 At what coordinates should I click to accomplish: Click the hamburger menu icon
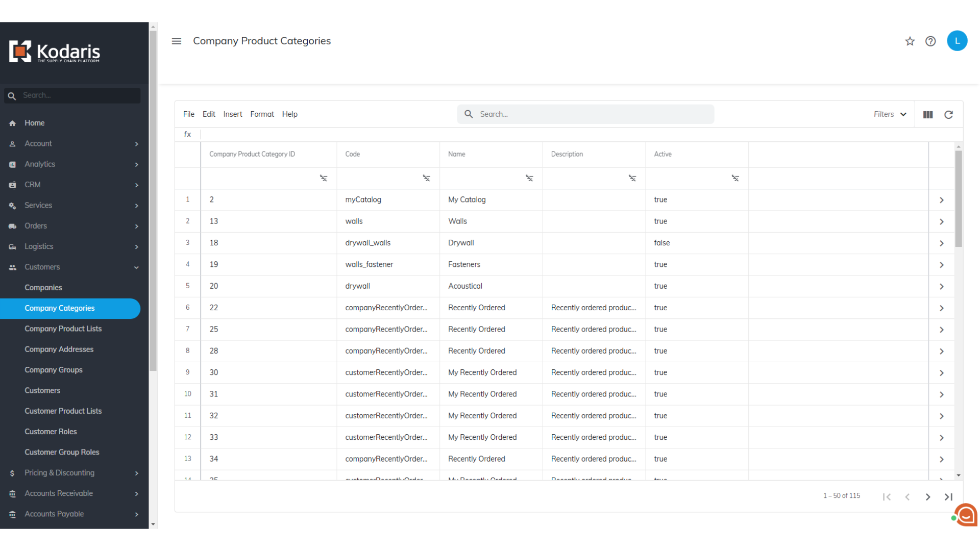pyautogui.click(x=177, y=41)
